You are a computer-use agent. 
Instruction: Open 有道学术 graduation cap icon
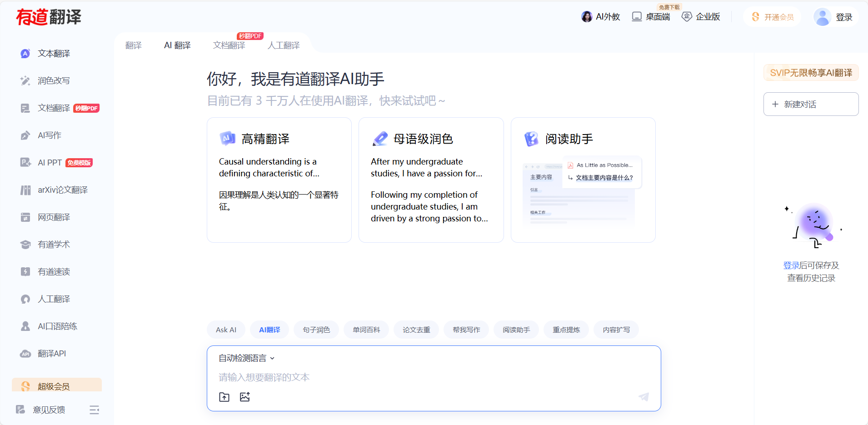pos(25,245)
